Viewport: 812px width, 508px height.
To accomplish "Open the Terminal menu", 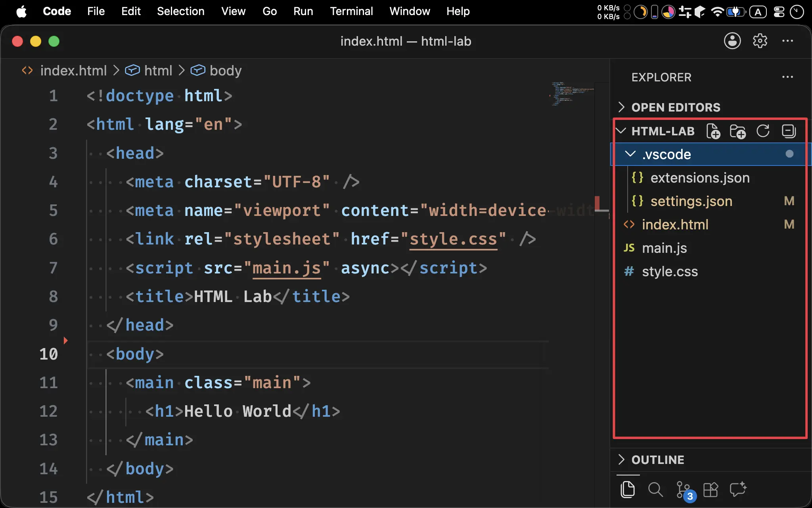I will [x=351, y=12].
